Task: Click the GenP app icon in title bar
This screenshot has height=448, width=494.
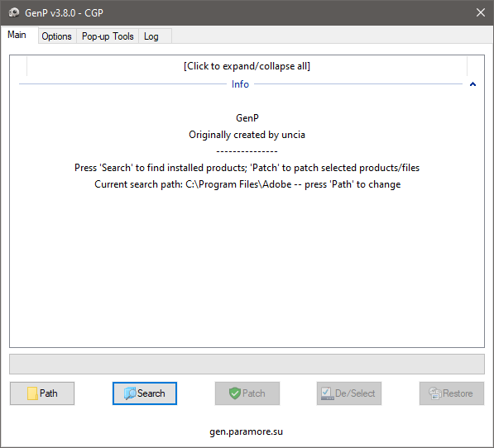Action: pyautogui.click(x=14, y=12)
